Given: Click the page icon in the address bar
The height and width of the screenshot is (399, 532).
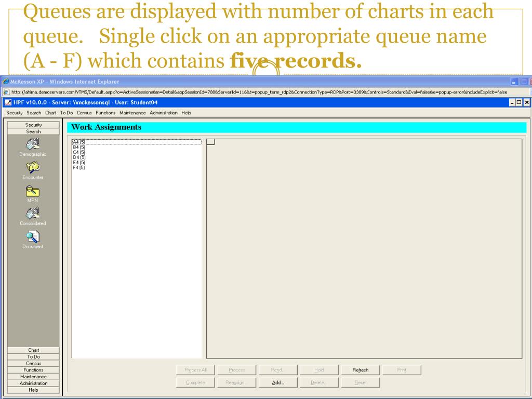Looking at the screenshot, I should [x=6, y=92].
